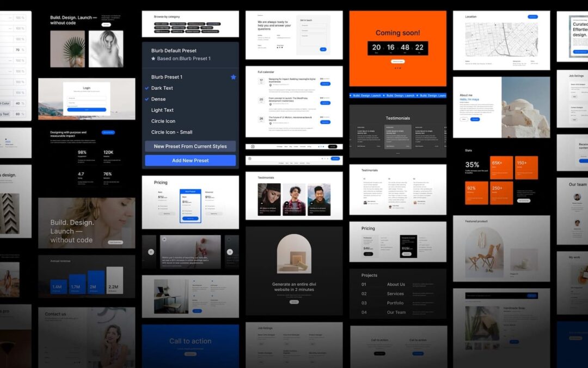Select Blurb Preset 1 from the list
588x368 pixels.
pos(167,77)
